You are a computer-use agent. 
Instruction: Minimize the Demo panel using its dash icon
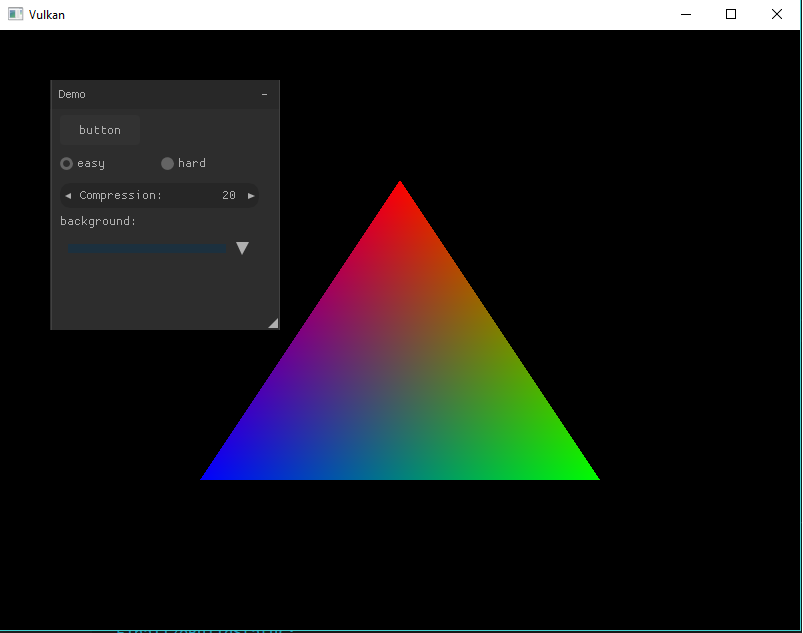(x=264, y=94)
